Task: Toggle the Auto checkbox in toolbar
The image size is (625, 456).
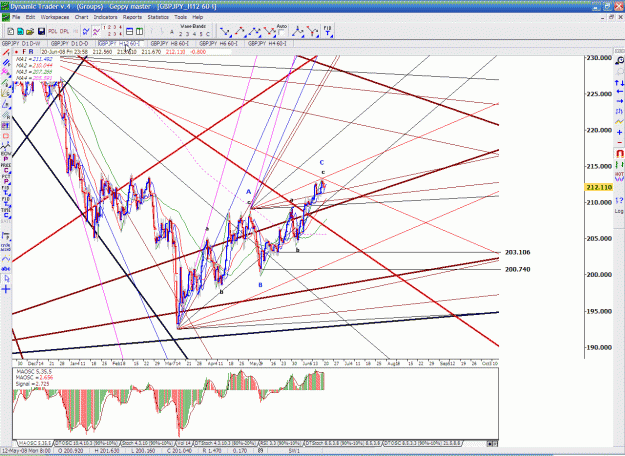Action: (x=281, y=33)
